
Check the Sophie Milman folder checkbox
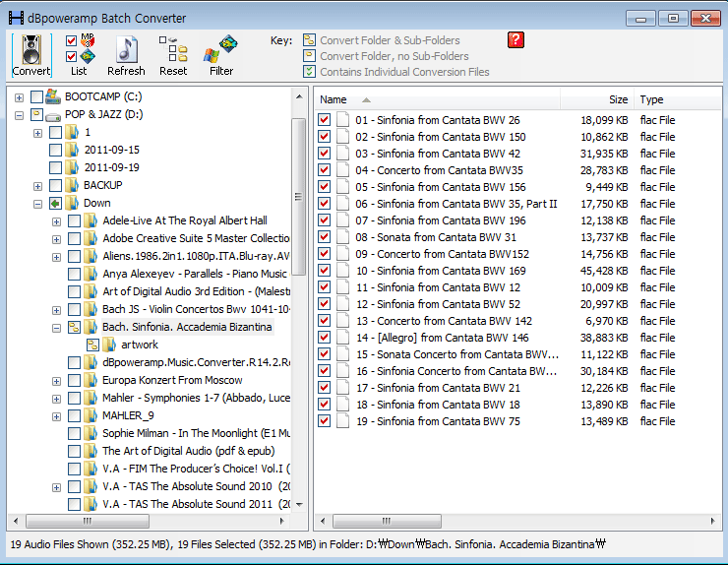point(75,433)
